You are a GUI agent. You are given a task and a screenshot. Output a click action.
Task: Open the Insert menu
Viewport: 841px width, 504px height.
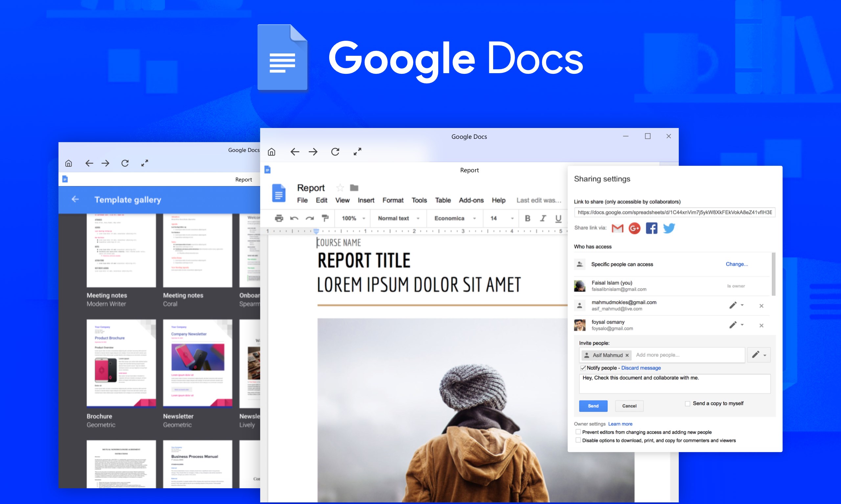point(366,200)
